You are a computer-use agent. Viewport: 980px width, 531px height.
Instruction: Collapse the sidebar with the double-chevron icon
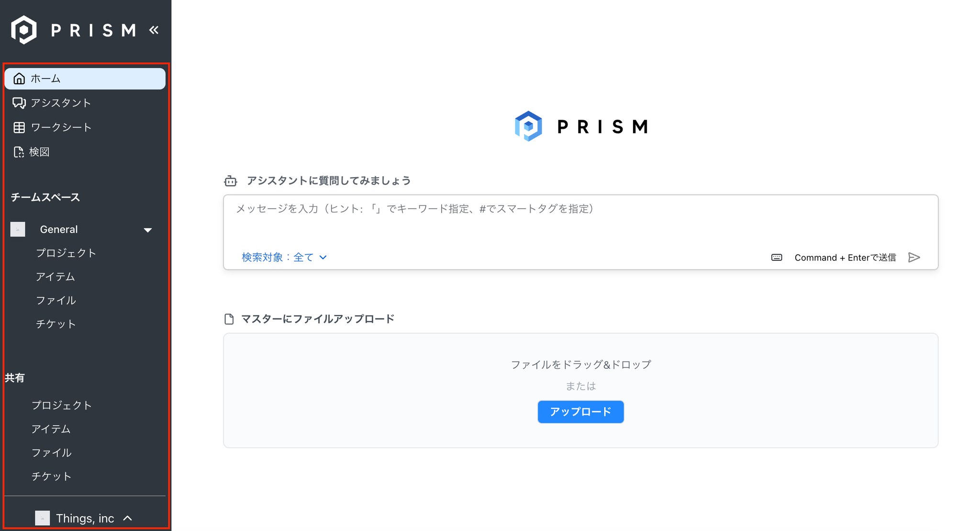(x=154, y=30)
